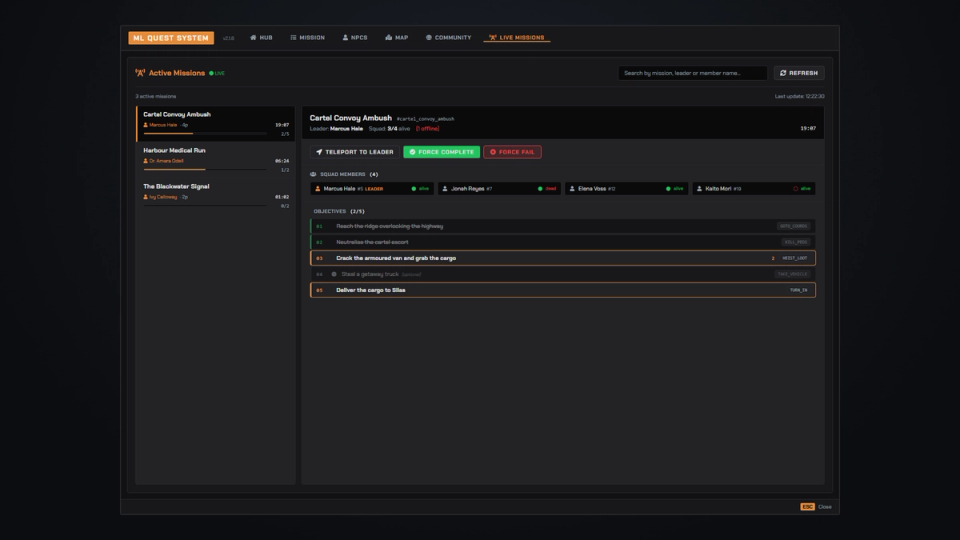Click the HEIST_LOOT objective type tag
The height and width of the screenshot is (540, 960).
point(794,258)
